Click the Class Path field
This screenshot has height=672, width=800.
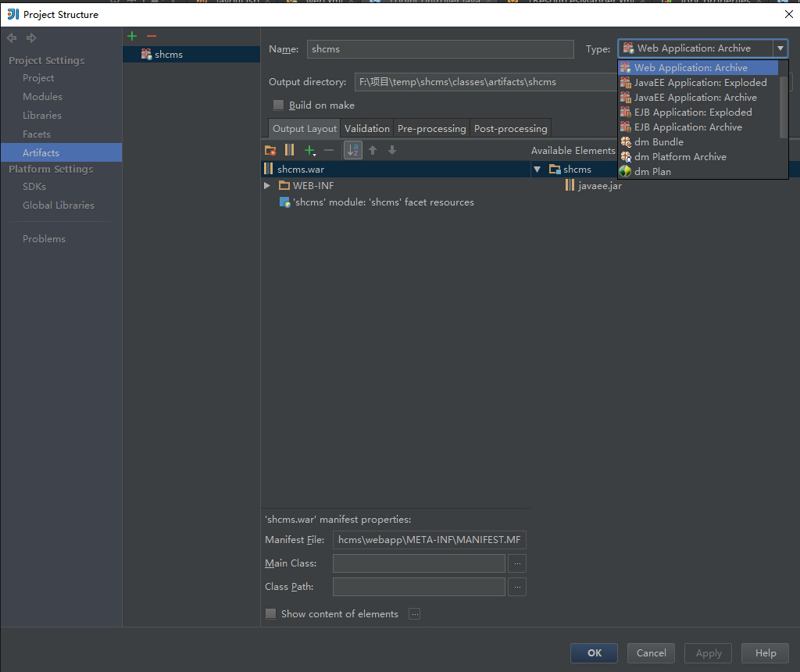coord(419,587)
